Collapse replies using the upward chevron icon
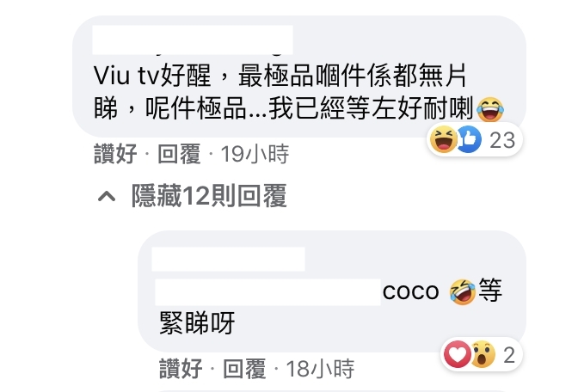The width and height of the screenshot is (578, 392). click(x=107, y=197)
